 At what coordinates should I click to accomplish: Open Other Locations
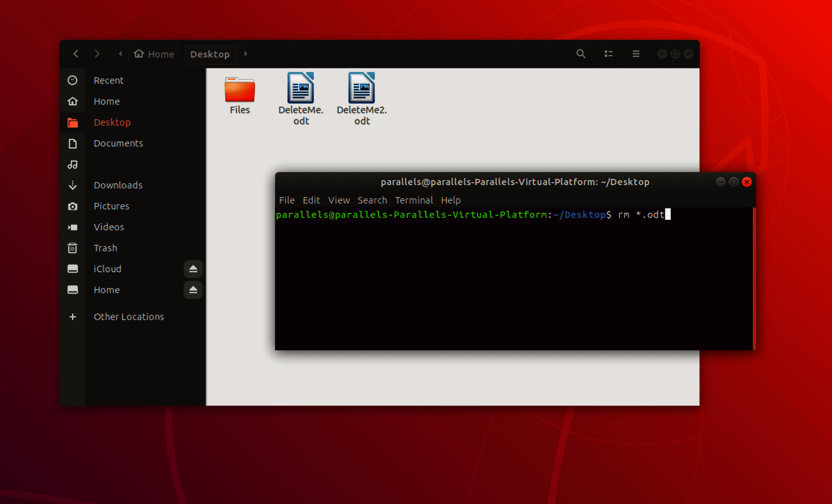[128, 316]
